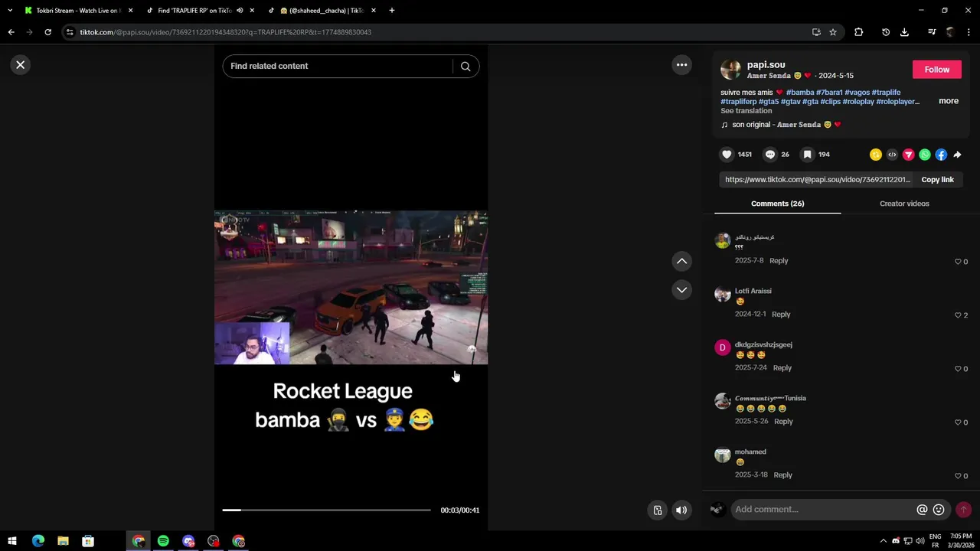
Task: Send to friends via red arrow icon
Action: pyautogui.click(x=909, y=155)
